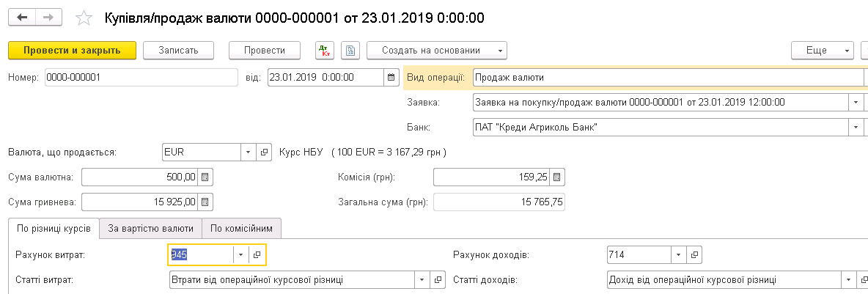This screenshot has height=294, width=868.
Task: Click the date field 23.01.2019
Action: pos(325,78)
